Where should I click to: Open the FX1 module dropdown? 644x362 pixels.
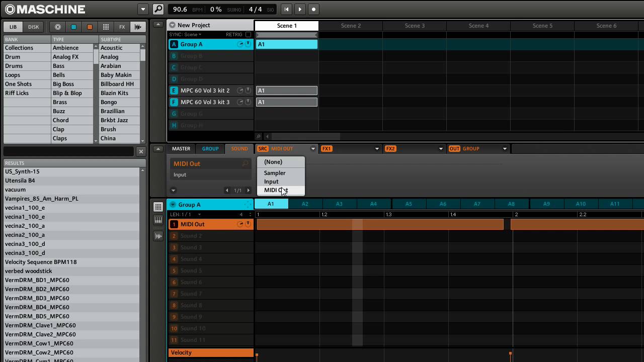[x=376, y=149]
